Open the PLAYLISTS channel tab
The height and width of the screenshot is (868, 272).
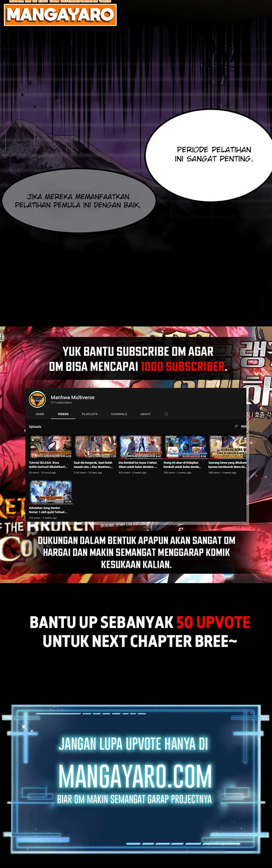point(90,414)
